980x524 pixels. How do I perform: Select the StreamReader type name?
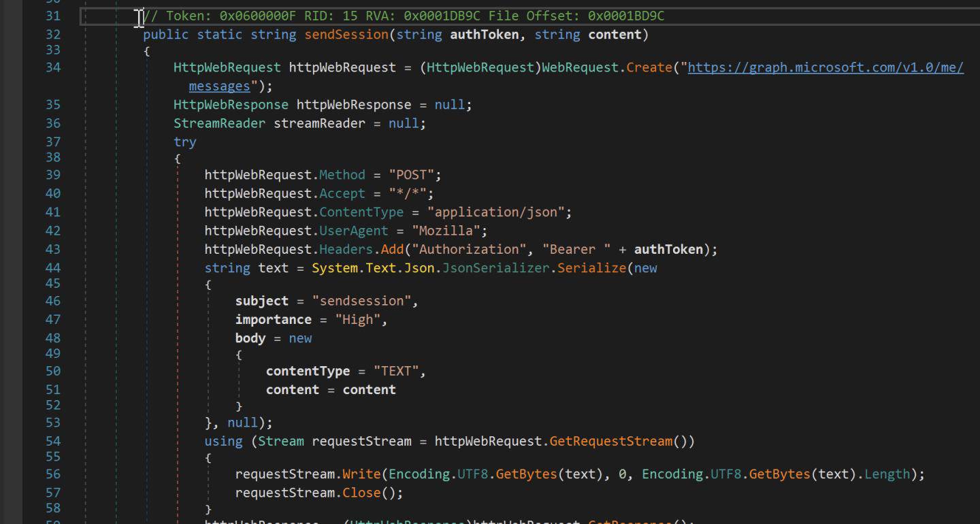pos(219,123)
